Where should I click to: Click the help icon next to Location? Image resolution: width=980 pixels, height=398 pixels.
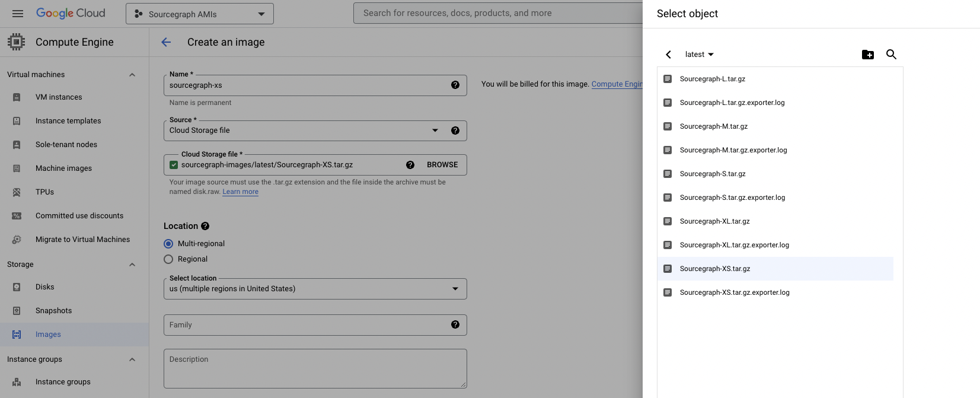click(205, 226)
